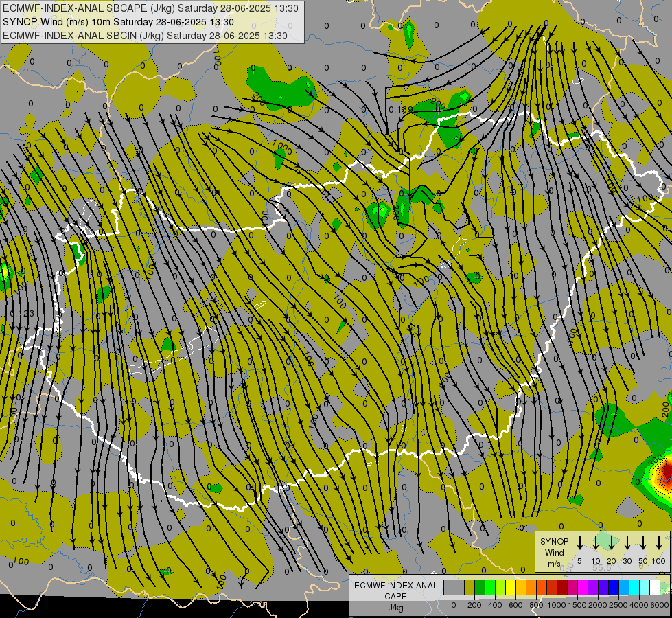The width and height of the screenshot is (672, 618).
Task: Click the '2500' tick label on CAPE scale
Action: [618, 605]
